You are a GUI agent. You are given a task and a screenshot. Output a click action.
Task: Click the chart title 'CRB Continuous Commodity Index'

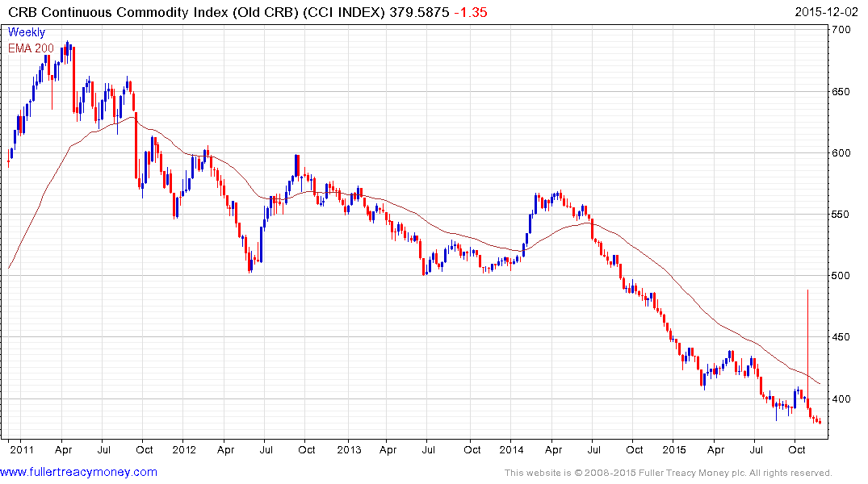(118, 12)
